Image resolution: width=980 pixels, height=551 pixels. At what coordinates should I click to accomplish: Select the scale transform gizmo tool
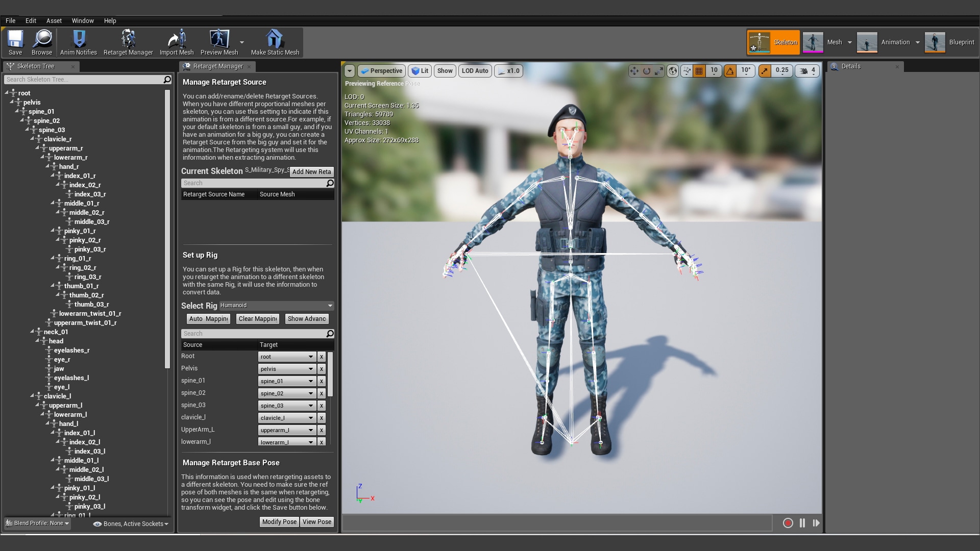[659, 71]
